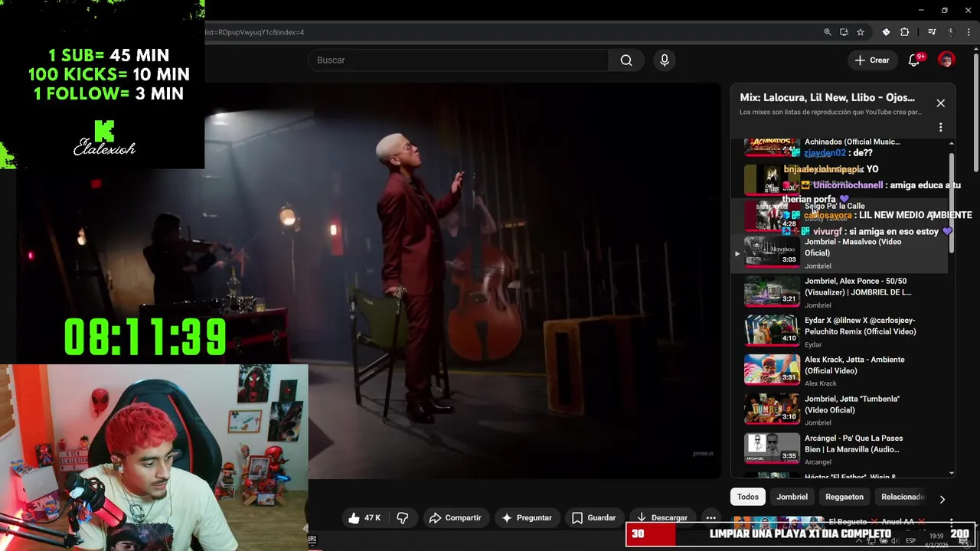Click the Alex Krack channel name

(x=821, y=384)
